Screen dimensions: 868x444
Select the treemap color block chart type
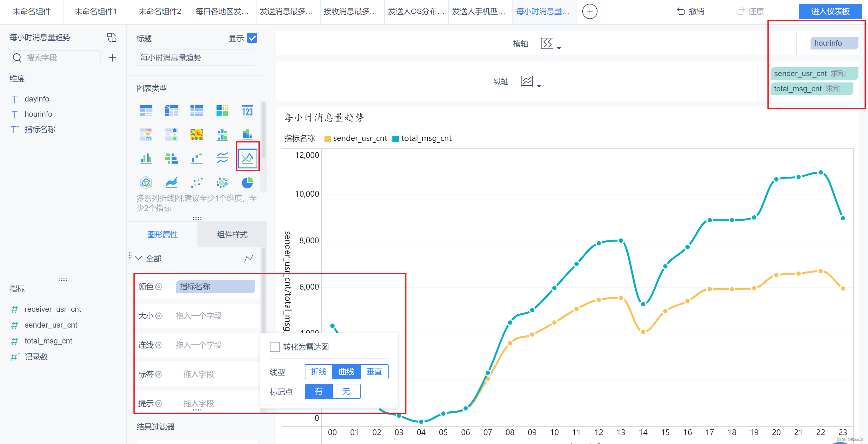(x=222, y=110)
